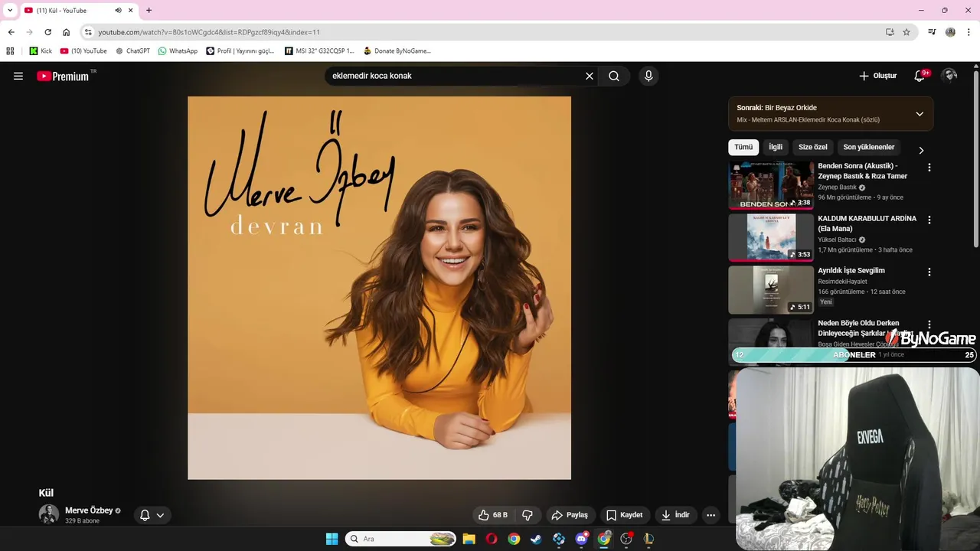Click the Chrome address bar URL

point(209,32)
